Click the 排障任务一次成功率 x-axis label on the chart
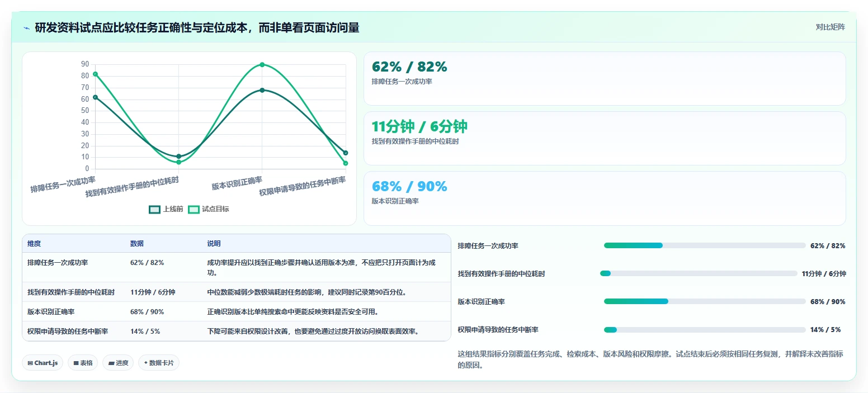 (x=63, y=184)
